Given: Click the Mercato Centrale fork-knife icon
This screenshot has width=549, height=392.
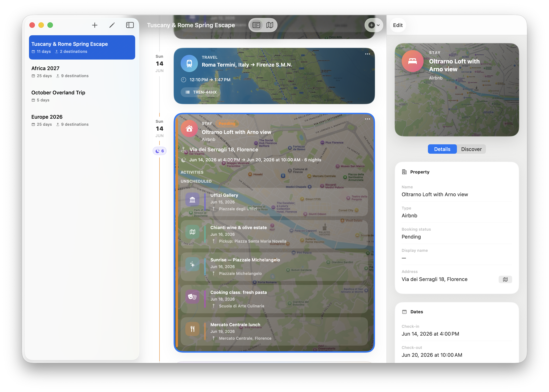Looking at the screenshot, I should [192, 329].
